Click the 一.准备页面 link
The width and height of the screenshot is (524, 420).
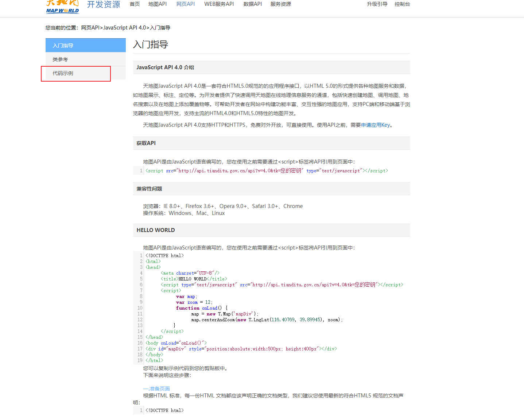(x=156, y=389)
